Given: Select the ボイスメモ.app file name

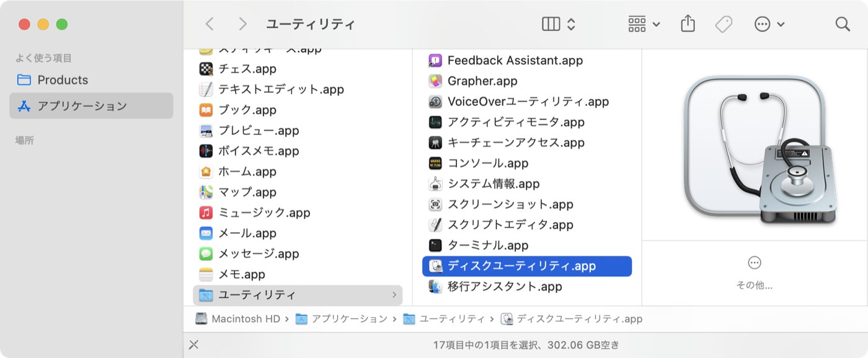Looking at the screenshot, I should [259, 151].
